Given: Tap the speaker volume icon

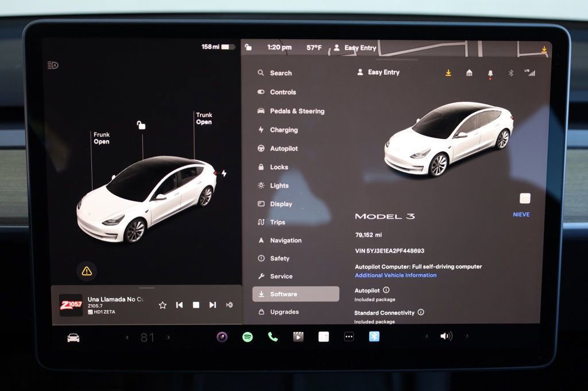Looking at the screenshot, I should point(446,336).
